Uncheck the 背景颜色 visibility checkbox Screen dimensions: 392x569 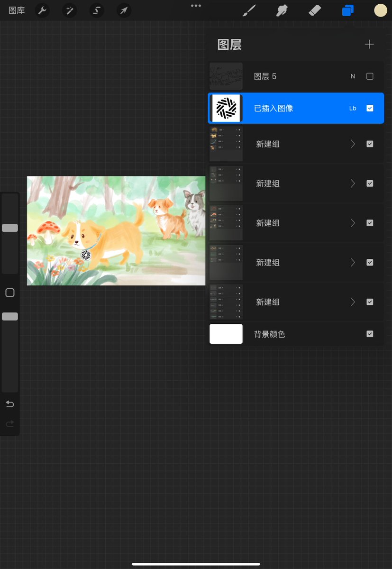370,334
